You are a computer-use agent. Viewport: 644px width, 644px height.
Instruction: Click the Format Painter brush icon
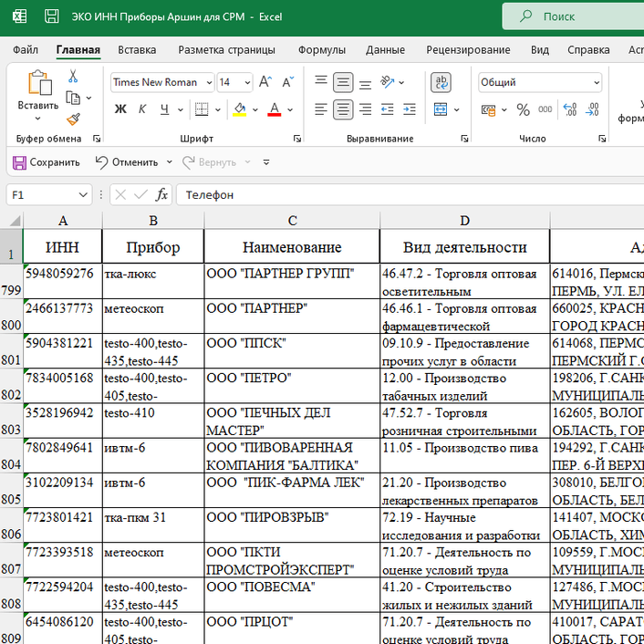73,119
